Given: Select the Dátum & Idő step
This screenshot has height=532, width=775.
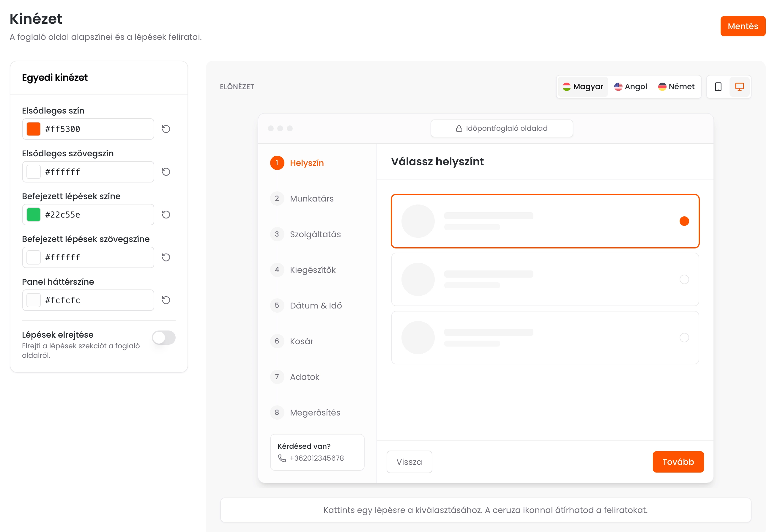Looking at the screenshot, I should (306, 306).
